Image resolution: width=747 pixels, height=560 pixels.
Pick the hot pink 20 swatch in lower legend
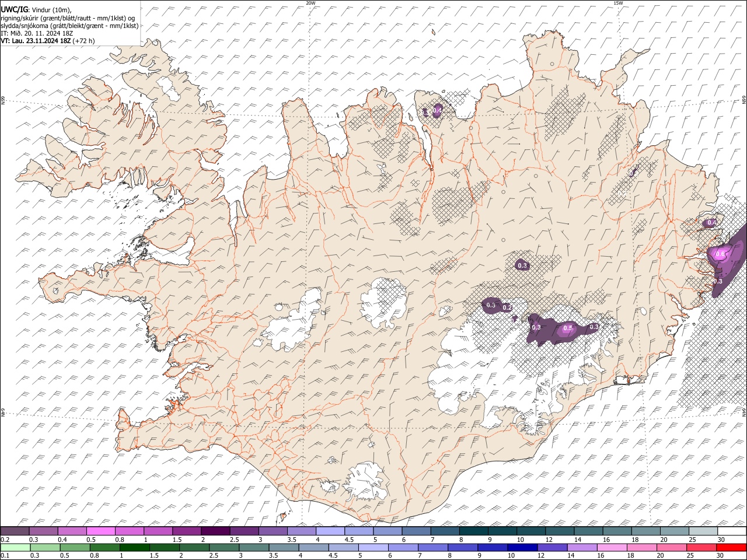click(x=672, y=547)
